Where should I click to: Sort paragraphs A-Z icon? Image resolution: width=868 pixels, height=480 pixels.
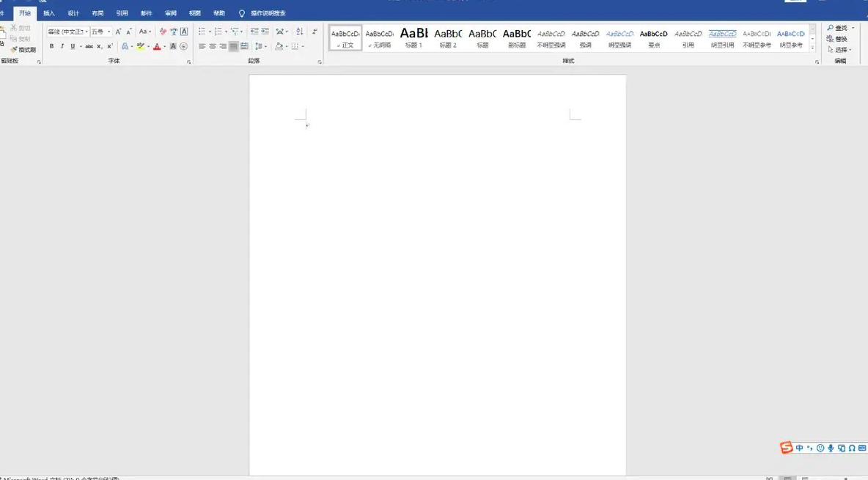pyautogui.click(x=300, y=32)
